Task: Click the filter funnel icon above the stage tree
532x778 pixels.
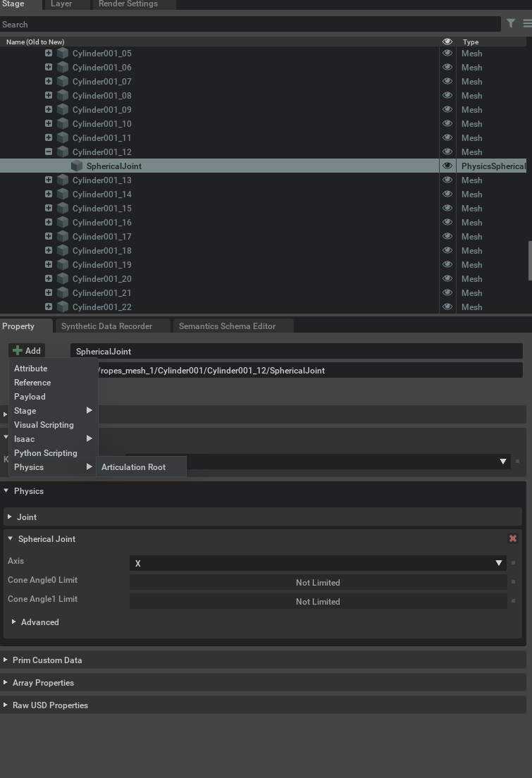Action: 512,23
